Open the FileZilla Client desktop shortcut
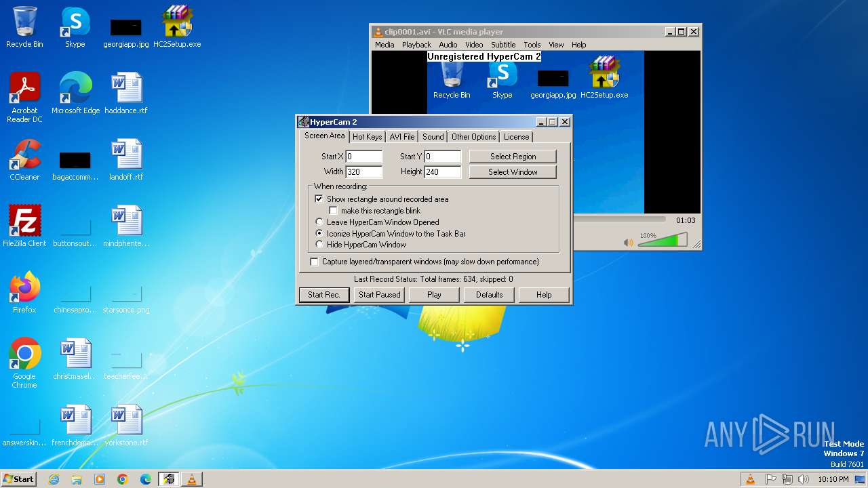868x488 pixels. pyautogui.click(x=24, y=226)
